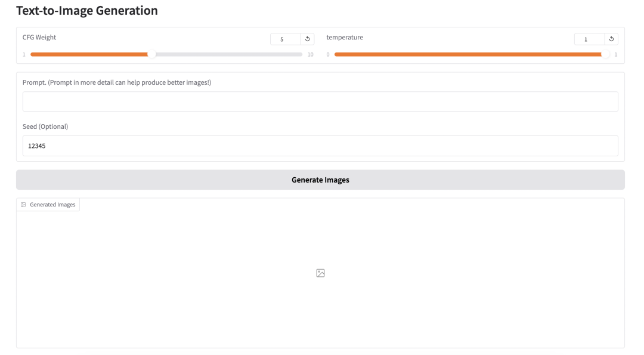
Task: Click the temperature slider handle
Action: tap(605, 54)
